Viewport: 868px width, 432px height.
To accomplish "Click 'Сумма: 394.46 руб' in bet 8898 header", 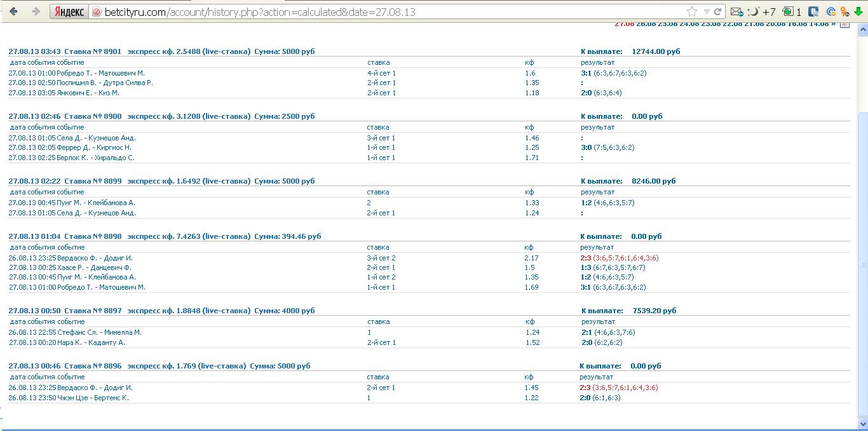I will [x=287, y=236].
